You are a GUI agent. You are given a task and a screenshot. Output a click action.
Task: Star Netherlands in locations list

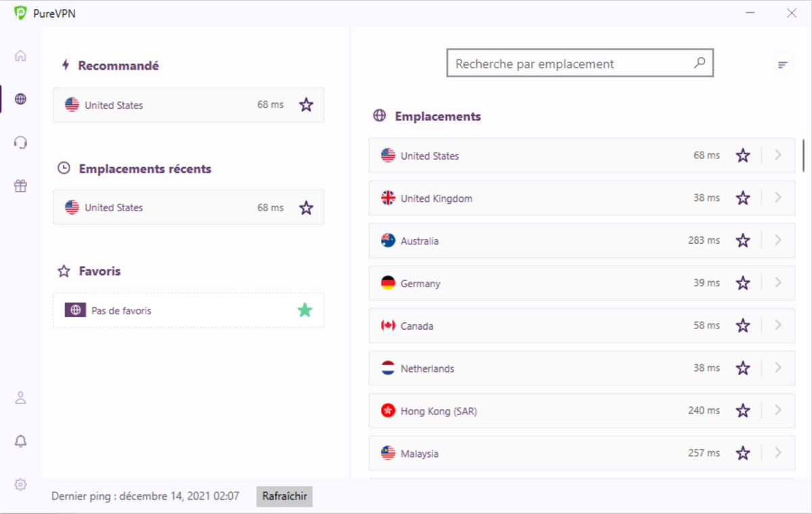pyautogui.click(x=743, y=368)
